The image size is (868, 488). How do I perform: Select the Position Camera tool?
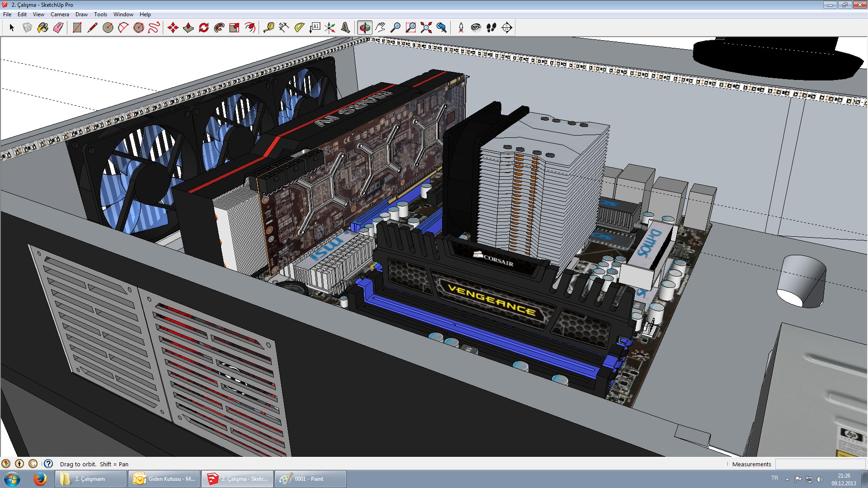[x=461, y=28]
